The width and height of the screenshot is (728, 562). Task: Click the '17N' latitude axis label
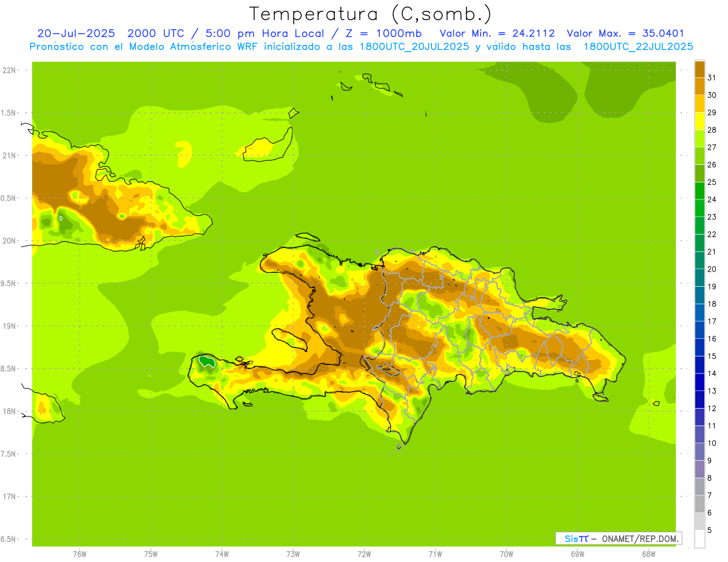coord(9,497)
